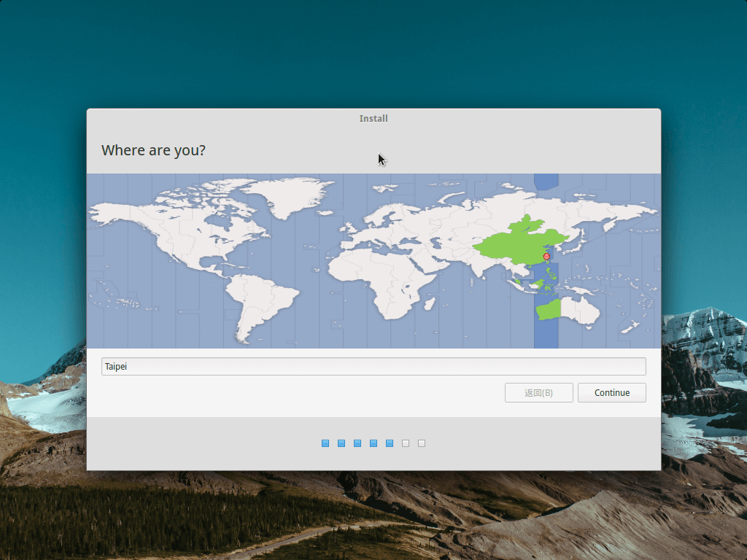Image resolution: width=747 pixels, height=560 pixels.
Task: Click the dark blue timezone band at map top
Action: 546,182
